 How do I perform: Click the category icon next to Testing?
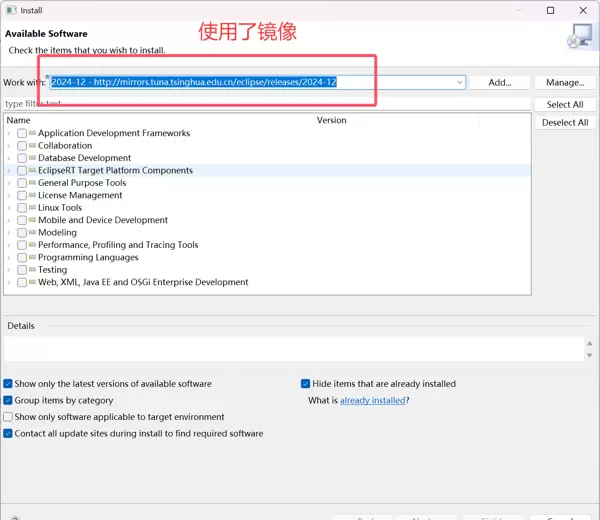[x=32, y=270]
